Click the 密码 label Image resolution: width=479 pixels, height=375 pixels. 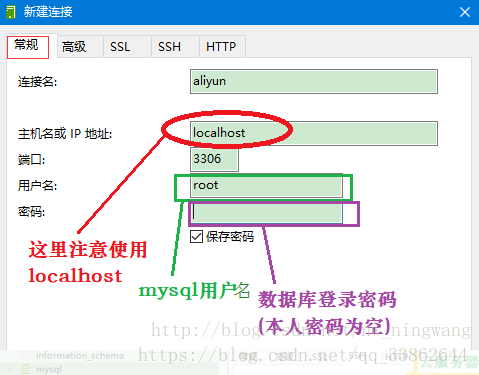coord(31,211)
